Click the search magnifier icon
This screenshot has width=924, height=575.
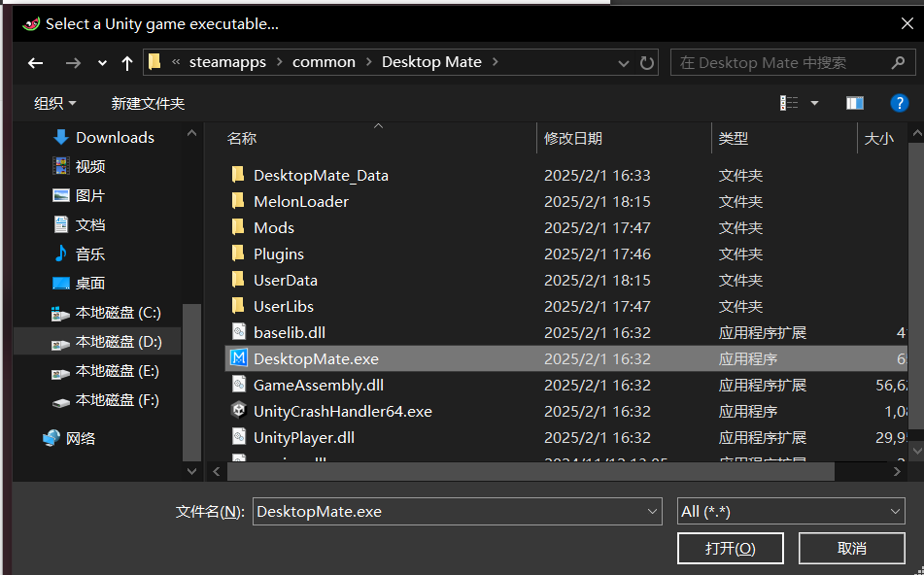click(x=898, y=62)
